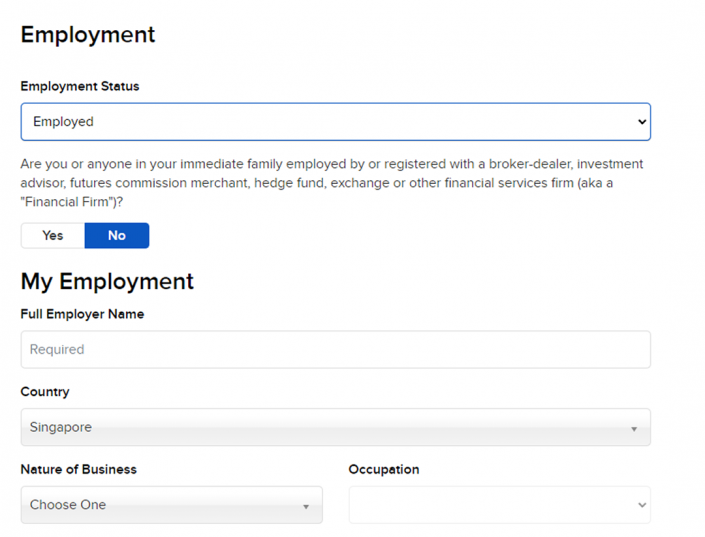The height and width of the screenshot is (537, 705).
Task: Click the Employment Status label
Action: (x=80, y=87)
